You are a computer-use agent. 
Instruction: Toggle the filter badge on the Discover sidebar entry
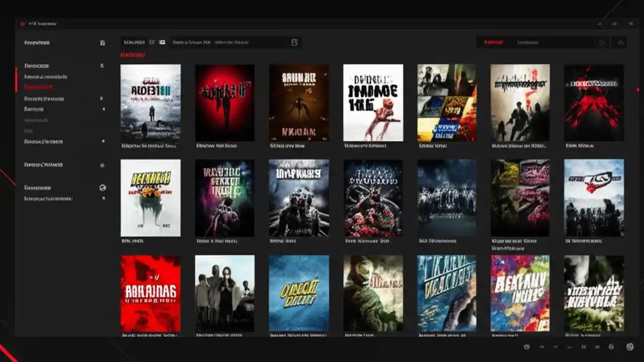pos(103,66)
